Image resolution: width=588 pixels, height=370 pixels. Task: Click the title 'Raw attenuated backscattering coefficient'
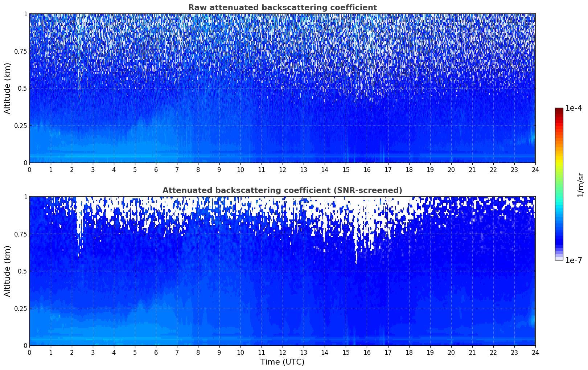[x=282, y=8]
